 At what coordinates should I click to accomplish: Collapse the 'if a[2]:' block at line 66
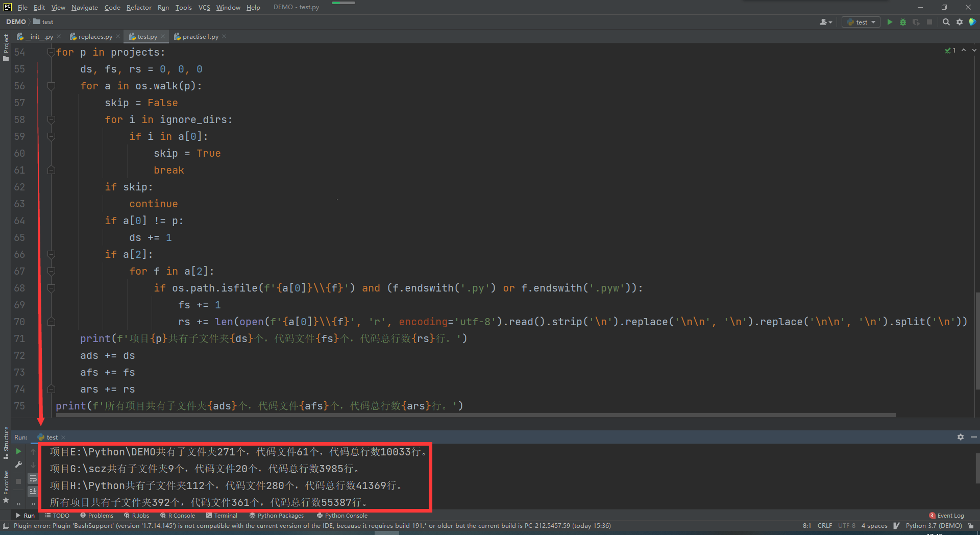(51, 254)
